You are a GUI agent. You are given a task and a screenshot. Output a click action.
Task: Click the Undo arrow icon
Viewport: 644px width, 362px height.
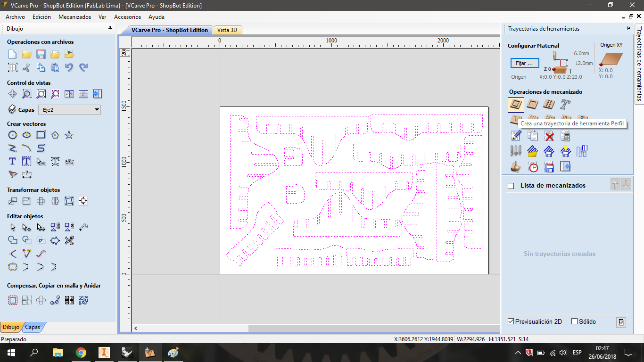(69, 67)
